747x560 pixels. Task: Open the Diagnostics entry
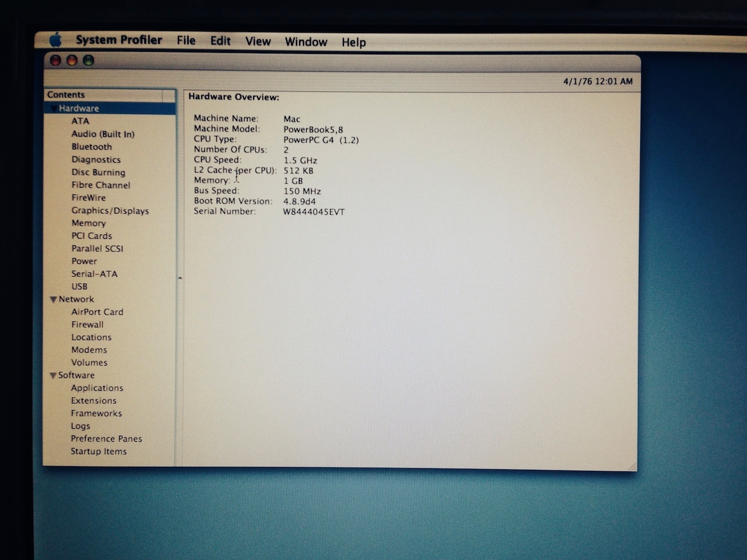tap(96, 160)
